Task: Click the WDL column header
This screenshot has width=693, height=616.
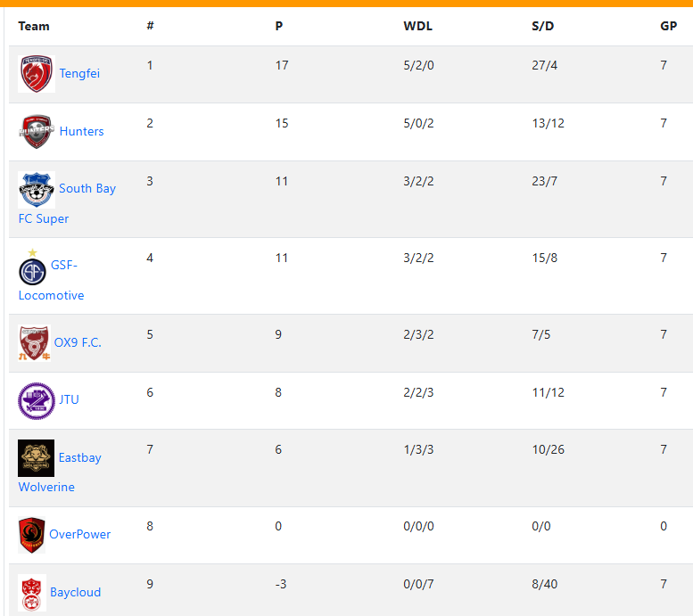Action: click(417, 26)
